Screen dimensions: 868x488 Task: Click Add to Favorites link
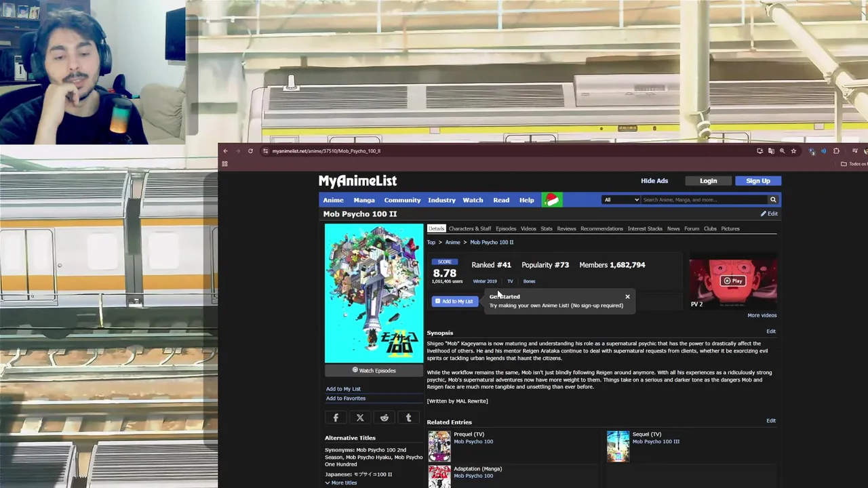coord(346,399)
